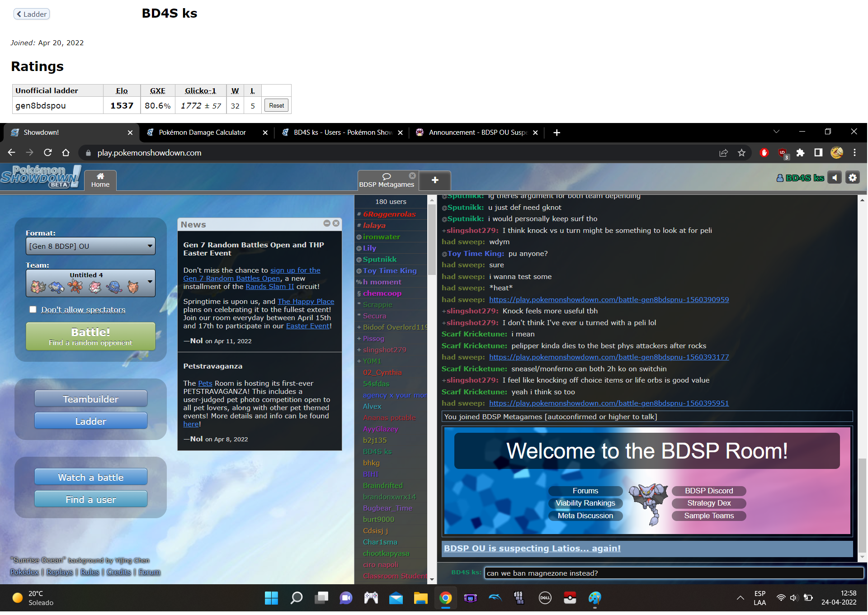868x615 pixels.
Task: Minimize the News panel
Action: (x=327, y=223)
